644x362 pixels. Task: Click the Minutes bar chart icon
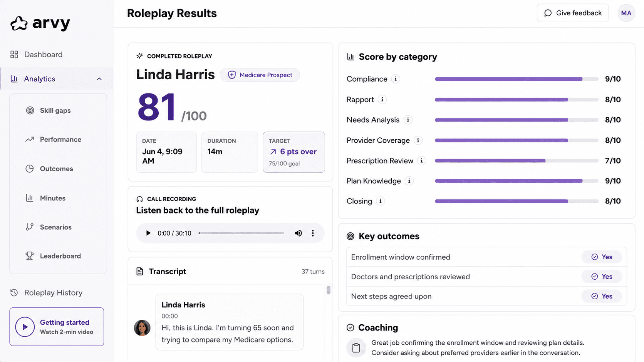[x=30, y=198]
